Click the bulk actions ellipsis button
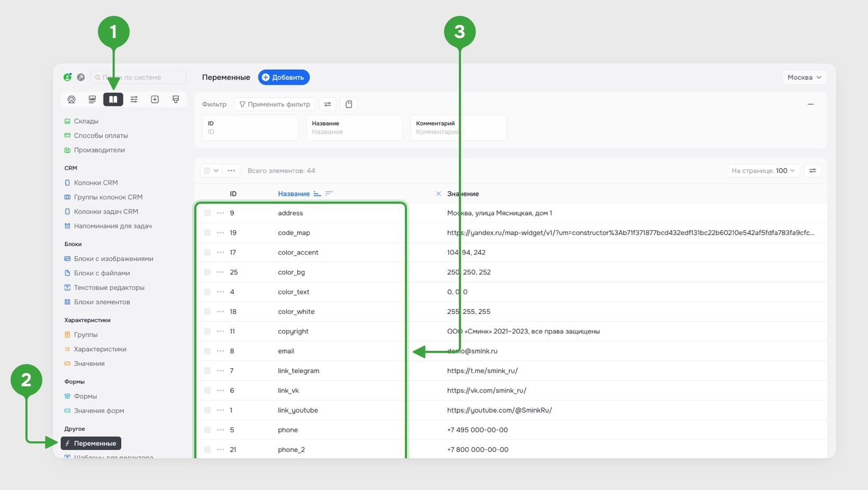This screenshot has width=868, height=490. 231,170
